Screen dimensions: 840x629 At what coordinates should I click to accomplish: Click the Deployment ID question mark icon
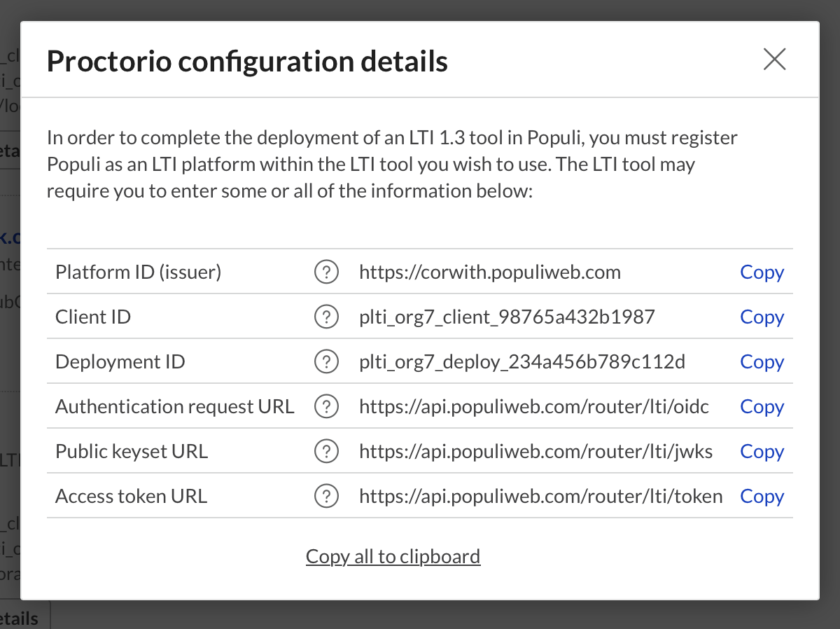tap(326, 361)
